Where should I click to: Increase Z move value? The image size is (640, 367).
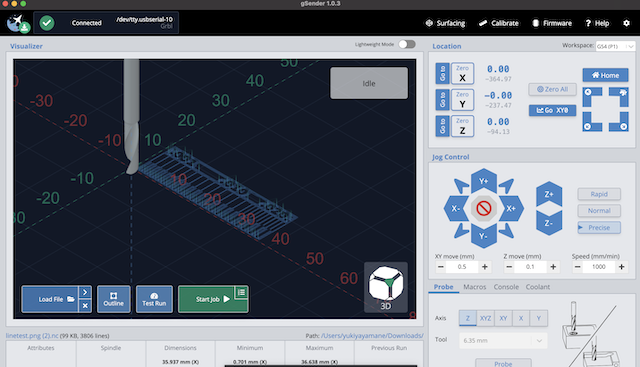pos(553,267)
